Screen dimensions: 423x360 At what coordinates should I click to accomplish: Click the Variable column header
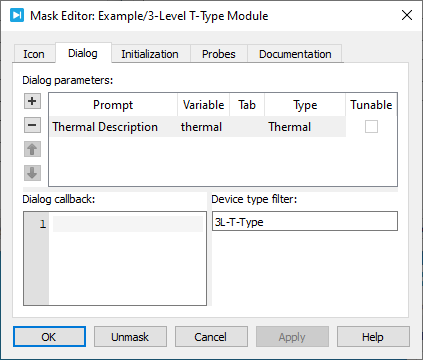click(x=203, y=105)
